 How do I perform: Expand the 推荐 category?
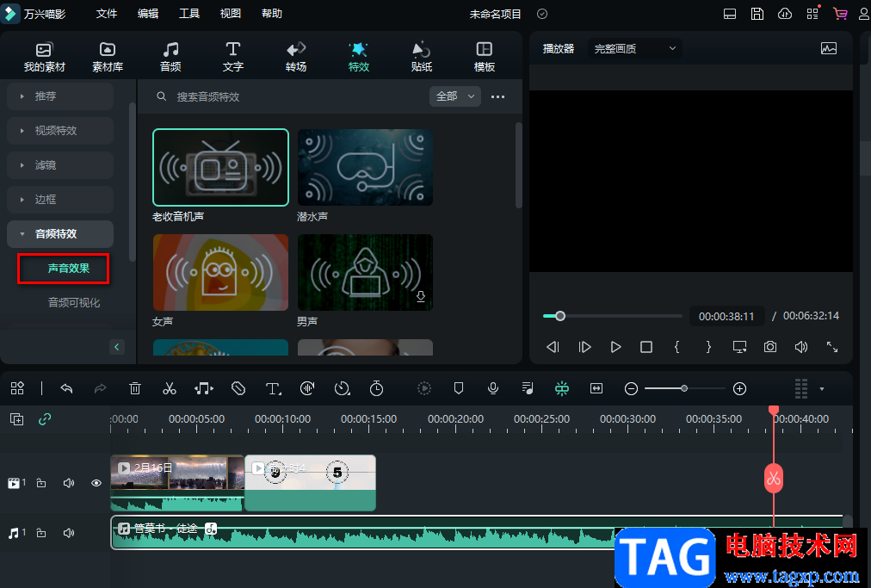(x=60, y=96)
